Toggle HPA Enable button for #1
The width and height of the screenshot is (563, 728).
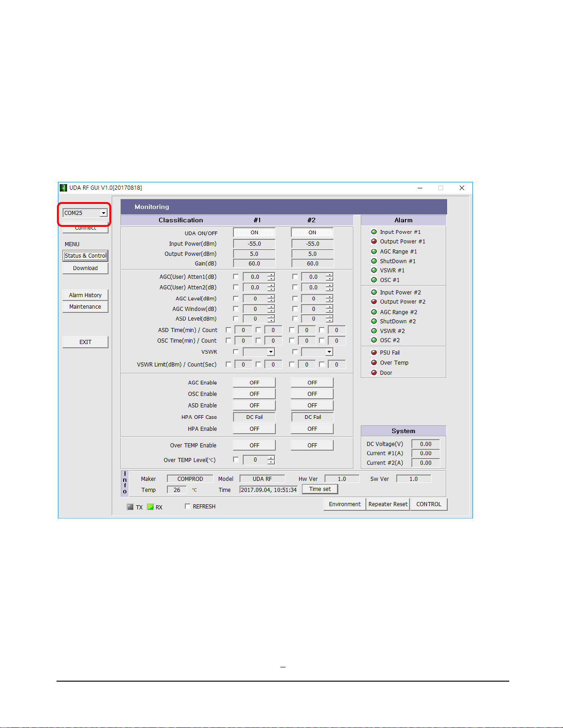click(x=254, y=429)
